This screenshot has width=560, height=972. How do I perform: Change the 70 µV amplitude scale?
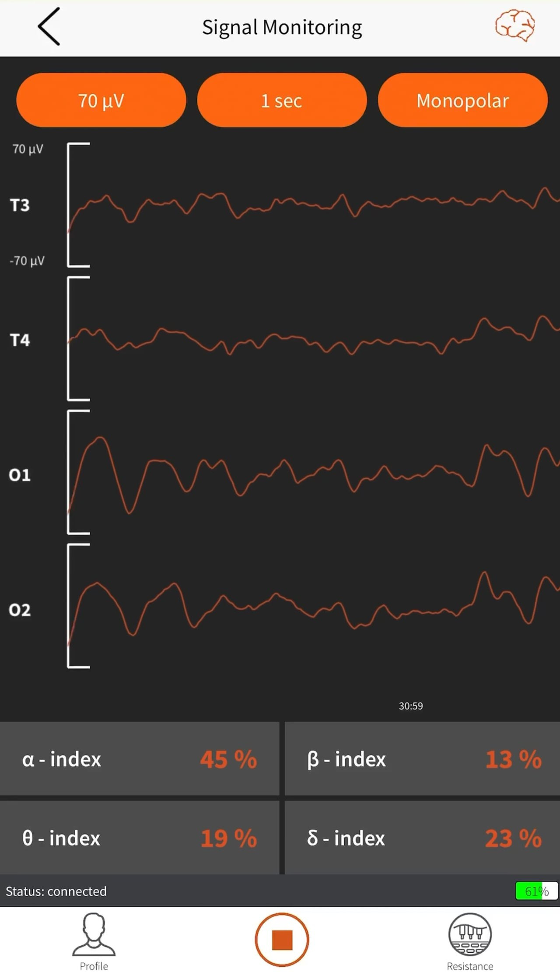pos(101,101)
